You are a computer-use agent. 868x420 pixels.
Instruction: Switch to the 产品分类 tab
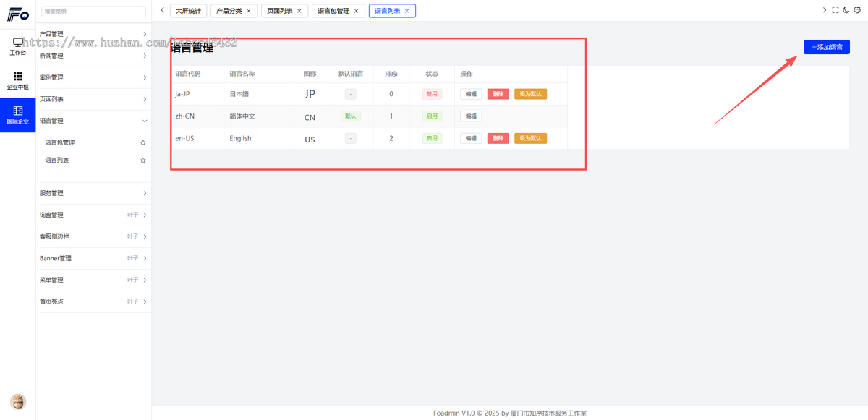pos(229,11)
